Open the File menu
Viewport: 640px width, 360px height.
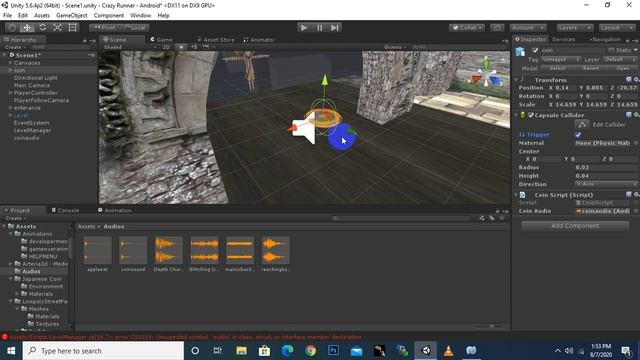coord(7,16)
